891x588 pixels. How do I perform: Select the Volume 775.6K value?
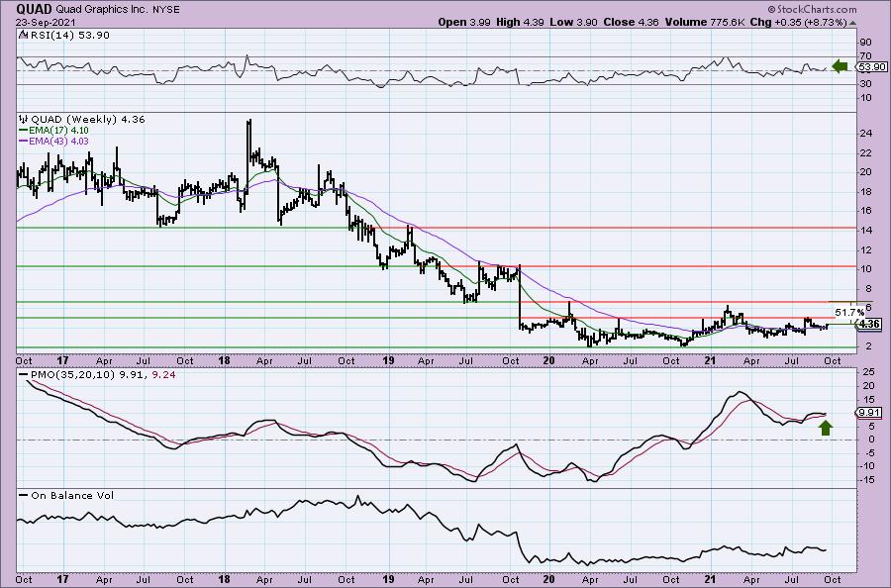(705, 22)
